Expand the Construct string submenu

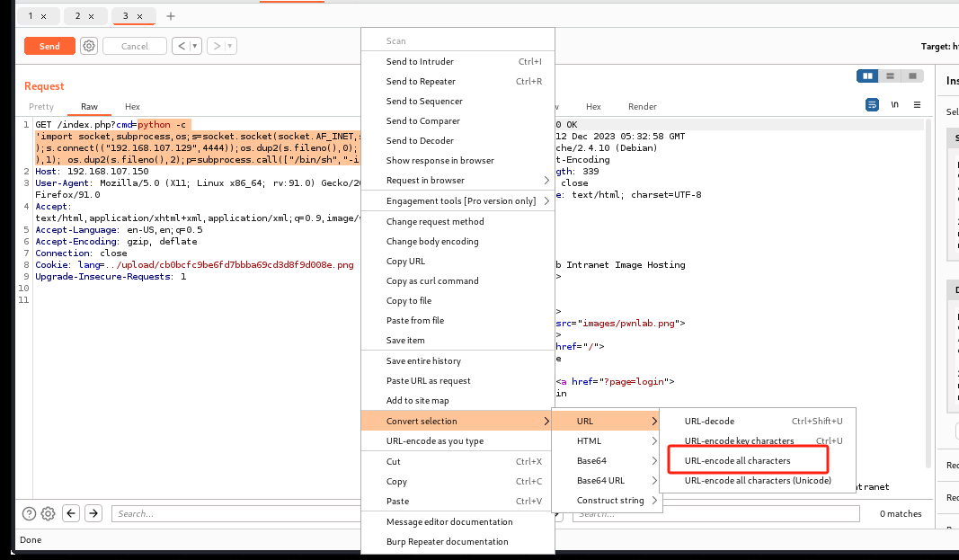[x=607, y=500]
